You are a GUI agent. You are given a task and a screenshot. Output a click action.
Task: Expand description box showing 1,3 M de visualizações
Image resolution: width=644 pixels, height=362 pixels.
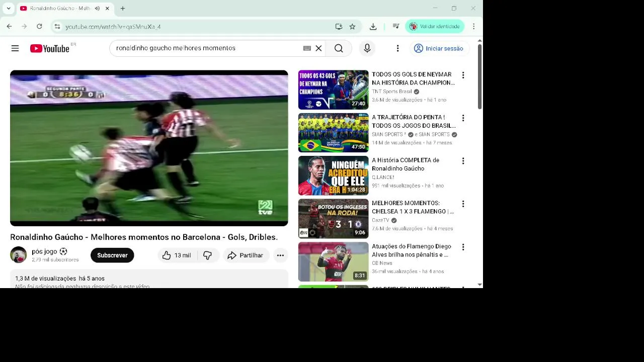[x=149, y=280]
